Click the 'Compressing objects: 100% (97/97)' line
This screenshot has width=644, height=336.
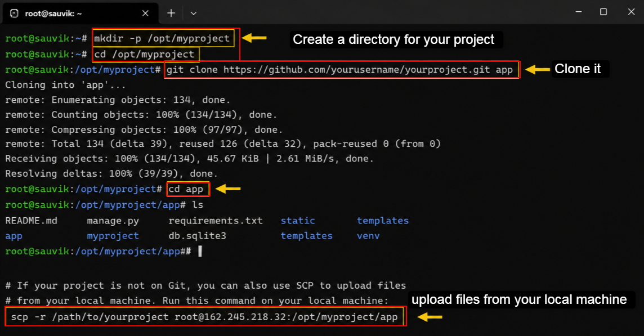144,130
